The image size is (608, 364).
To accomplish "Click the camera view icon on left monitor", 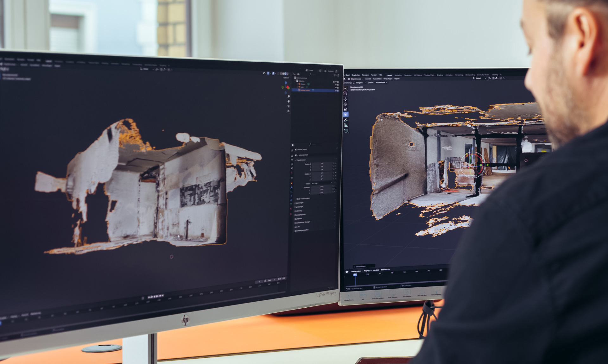I will pos(288,106).
